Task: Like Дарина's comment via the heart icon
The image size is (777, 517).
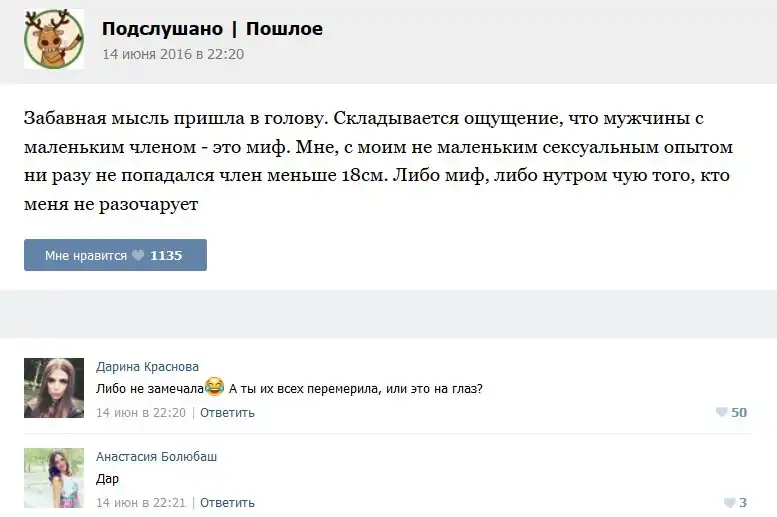Action: (721, 412)
